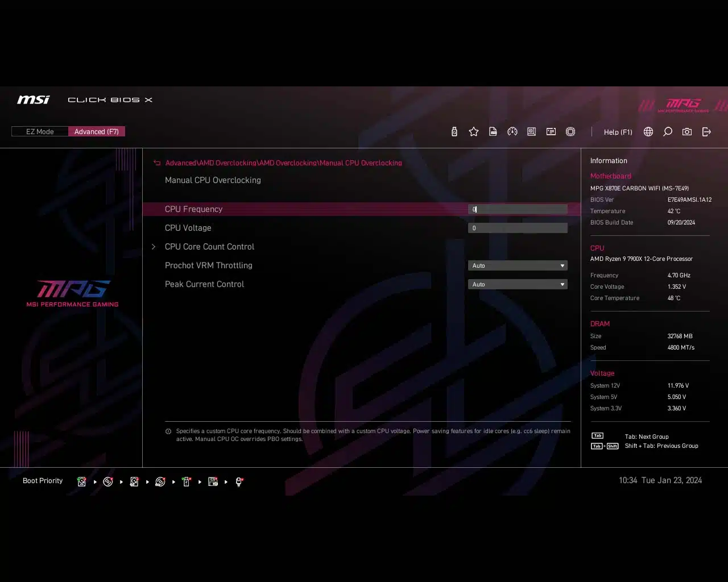Image resolution: width=728 pixels, height=582 pixels.
Task: Select the USB key boot priority icon
Action: click(187, 482)
